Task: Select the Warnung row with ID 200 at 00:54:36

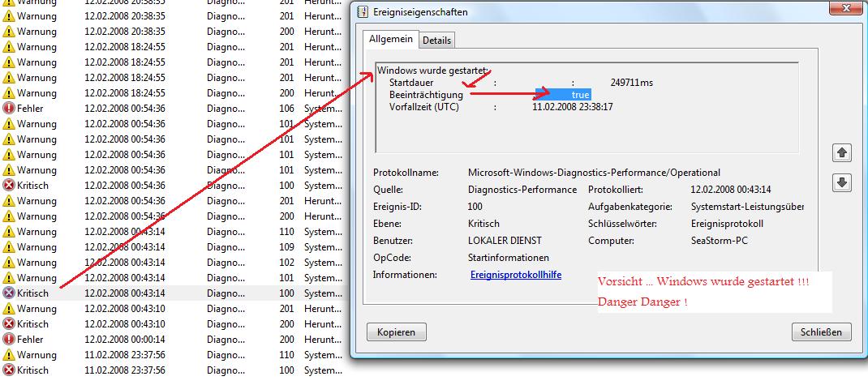Action: [173, 216]
